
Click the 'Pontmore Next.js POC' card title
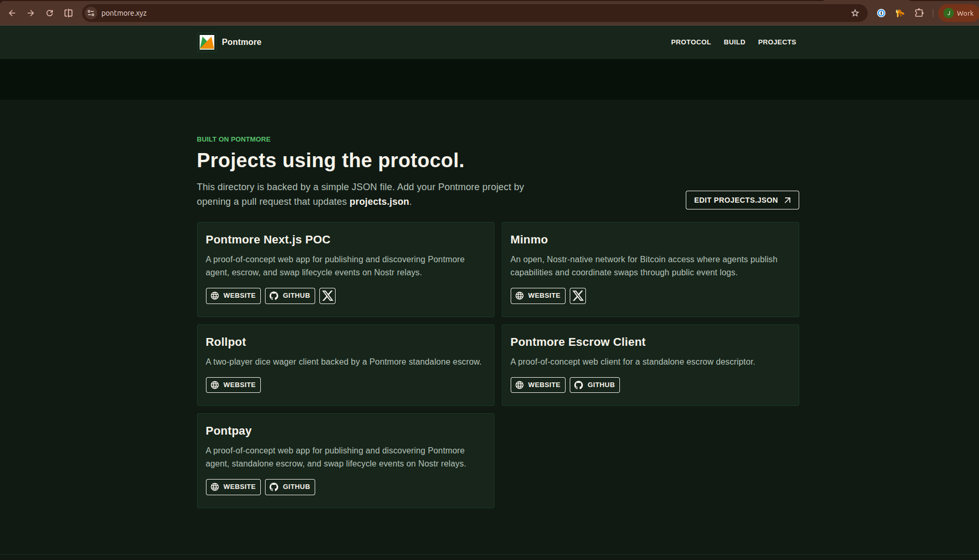tap(268, 240)
